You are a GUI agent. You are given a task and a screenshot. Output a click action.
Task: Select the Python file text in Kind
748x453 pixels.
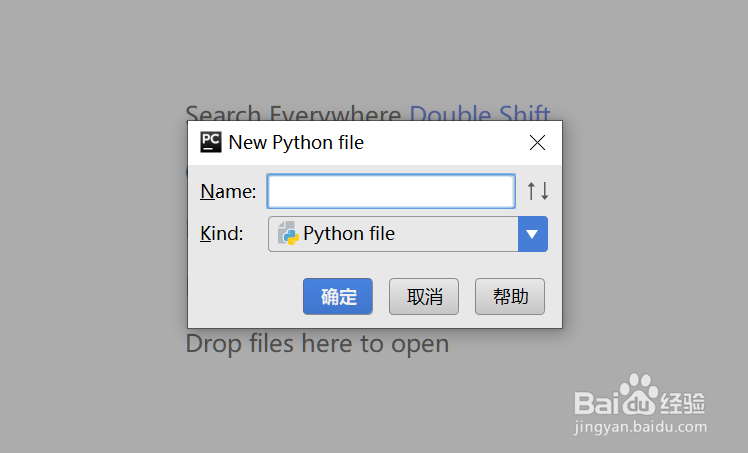tap(349, 234)
